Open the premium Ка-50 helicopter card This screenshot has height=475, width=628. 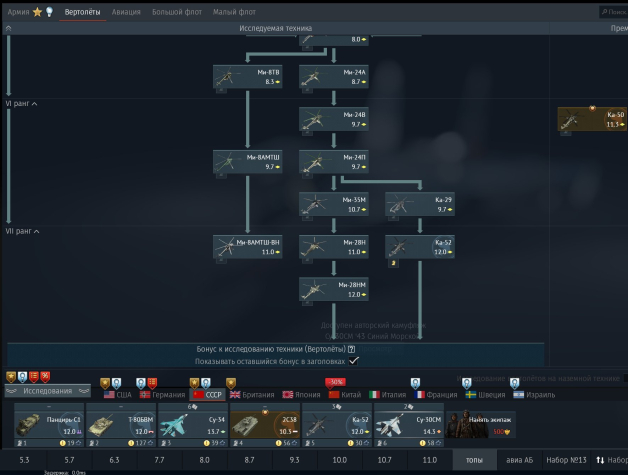[x=591, y=120]
